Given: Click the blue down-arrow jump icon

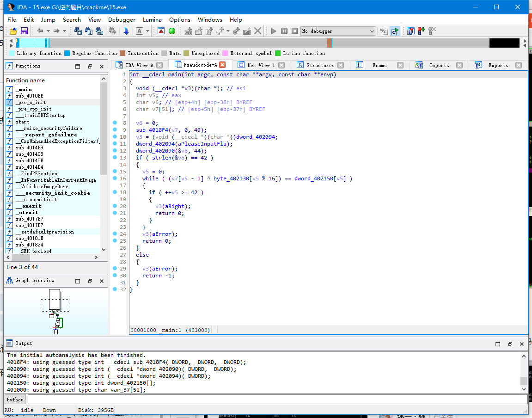Looking at the screenshot, I should coord(126,31).
